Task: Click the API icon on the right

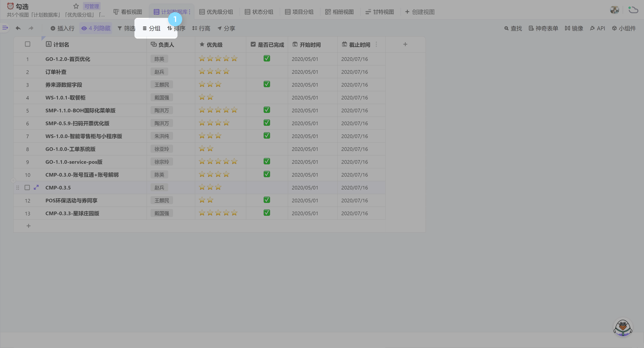Action: click(x=598, y=28)
